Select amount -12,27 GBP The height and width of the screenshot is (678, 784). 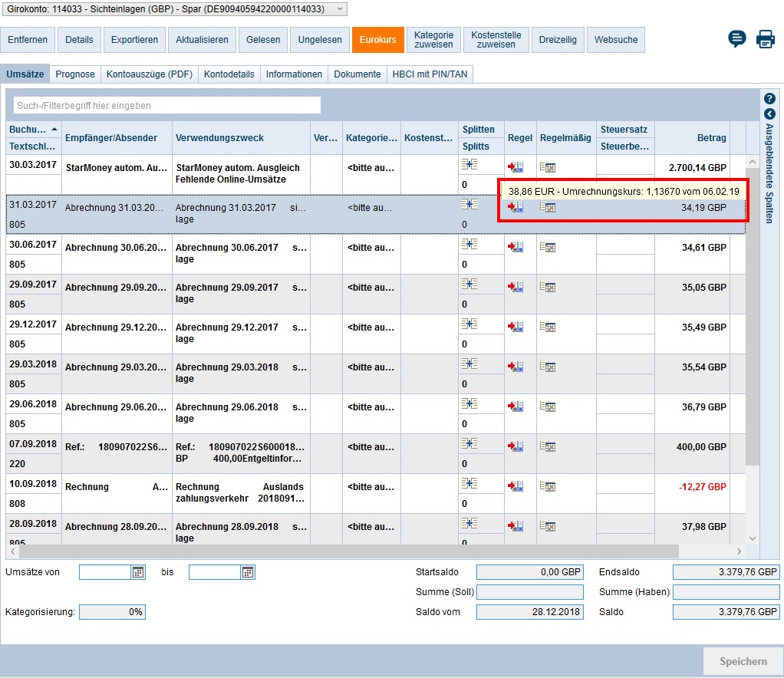click(703, 486)
